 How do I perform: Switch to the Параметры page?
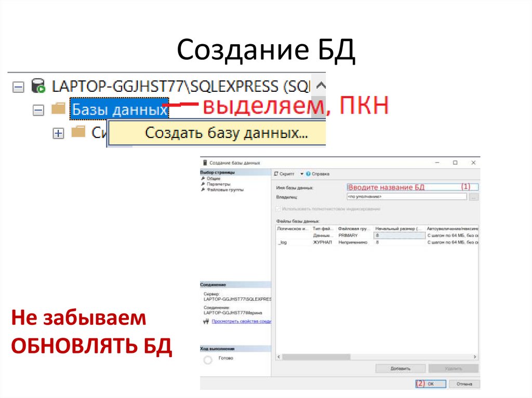click(218, 184)
